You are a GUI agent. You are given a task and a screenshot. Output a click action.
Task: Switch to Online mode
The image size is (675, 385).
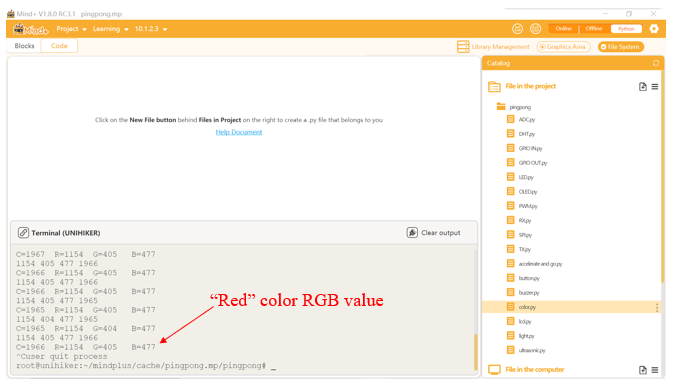(563, 29)
